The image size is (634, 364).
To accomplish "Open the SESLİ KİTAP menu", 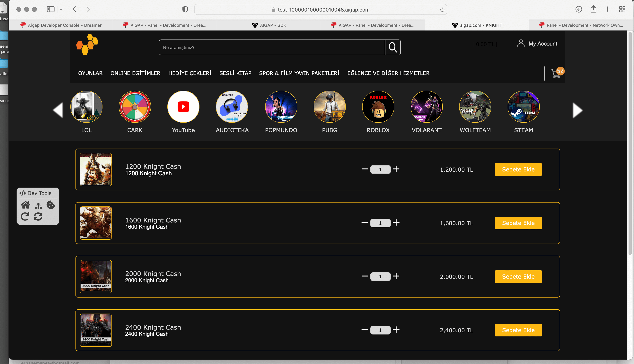I will tap(235, 73).
